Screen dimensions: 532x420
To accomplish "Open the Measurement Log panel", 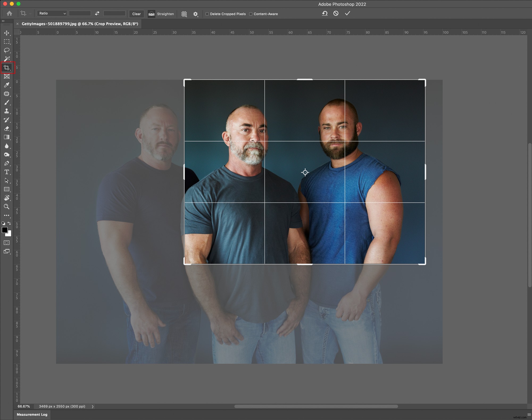I will coord(32,414).
